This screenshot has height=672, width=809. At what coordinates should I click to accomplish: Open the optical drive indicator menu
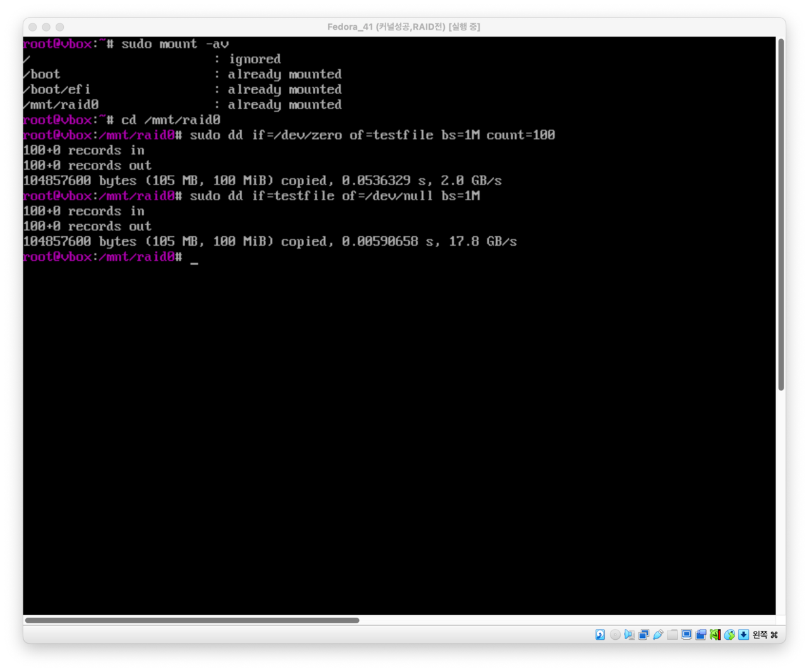[x=615, y=635]
